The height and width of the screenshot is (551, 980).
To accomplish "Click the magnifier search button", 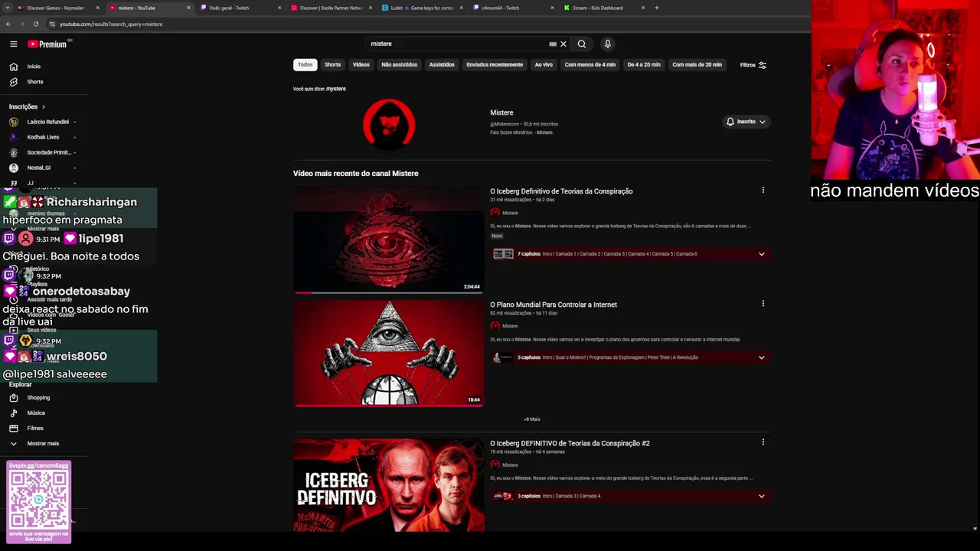I will [x=582, y=44].
